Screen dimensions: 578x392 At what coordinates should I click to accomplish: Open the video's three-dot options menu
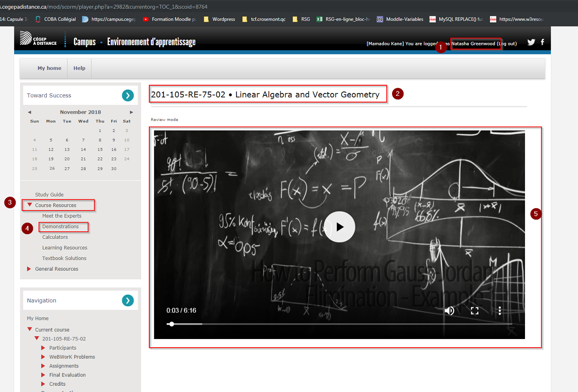click(x=500, y=311)
